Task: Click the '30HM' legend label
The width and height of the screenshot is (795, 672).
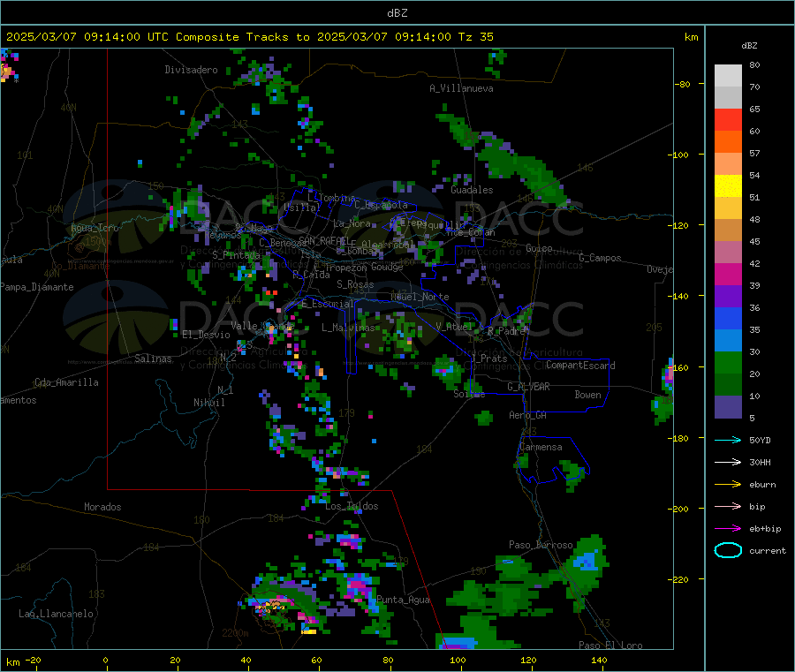Action: [760, 462]
